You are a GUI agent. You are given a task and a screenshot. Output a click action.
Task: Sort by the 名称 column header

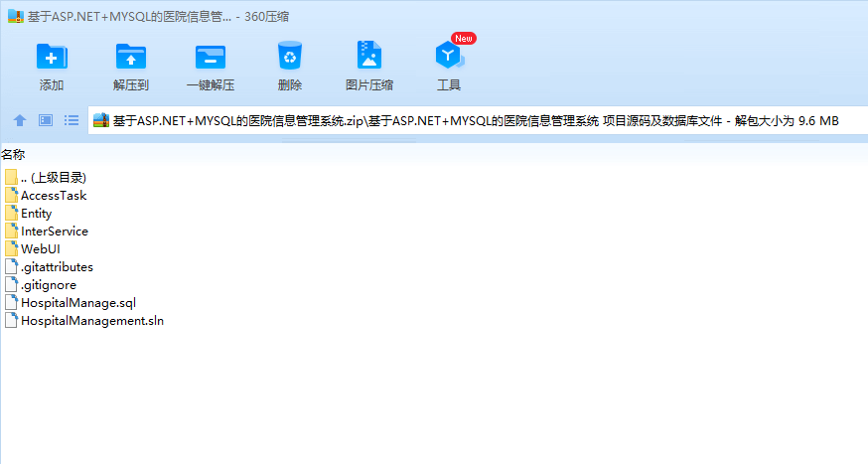(13, 154)
